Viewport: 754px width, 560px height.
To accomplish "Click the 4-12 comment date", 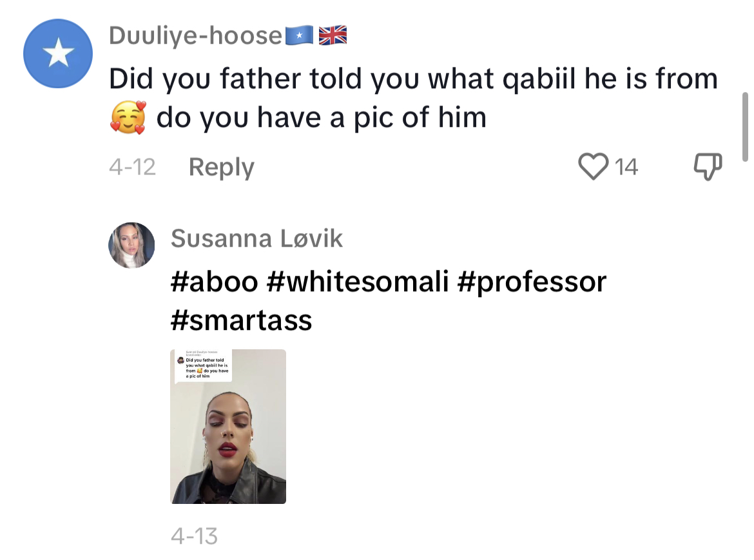I will [132, 168].
